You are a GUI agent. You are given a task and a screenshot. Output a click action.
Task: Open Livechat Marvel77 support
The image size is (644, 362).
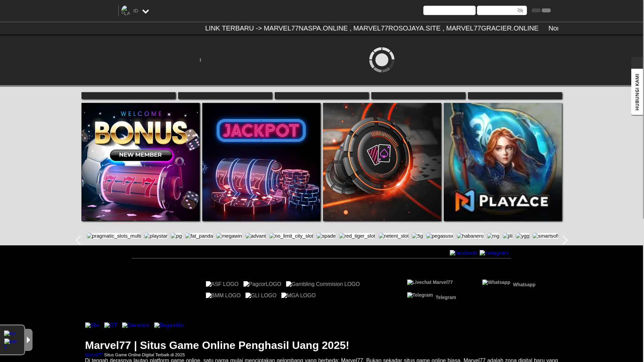coord(430,283)
